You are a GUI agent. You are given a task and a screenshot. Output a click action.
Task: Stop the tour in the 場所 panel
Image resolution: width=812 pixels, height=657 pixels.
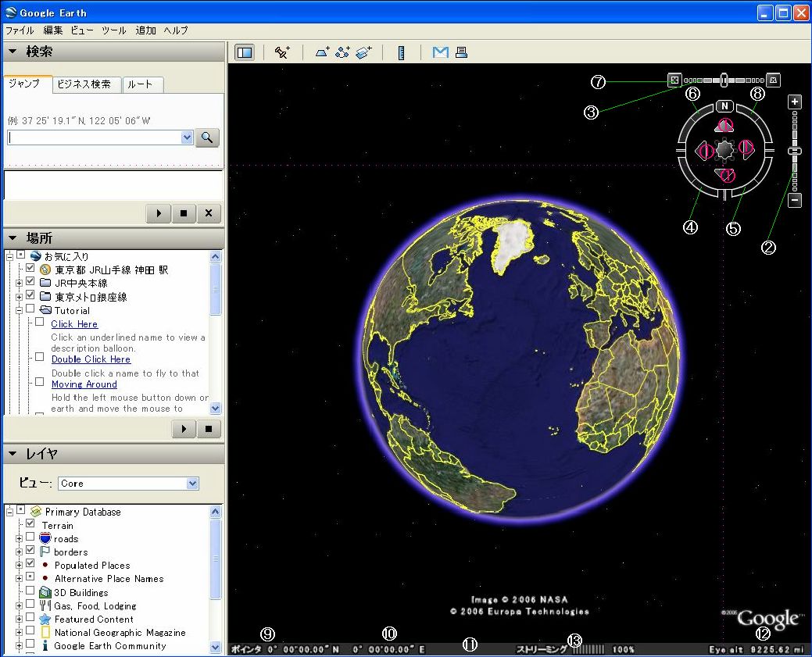tap(209, 429)
